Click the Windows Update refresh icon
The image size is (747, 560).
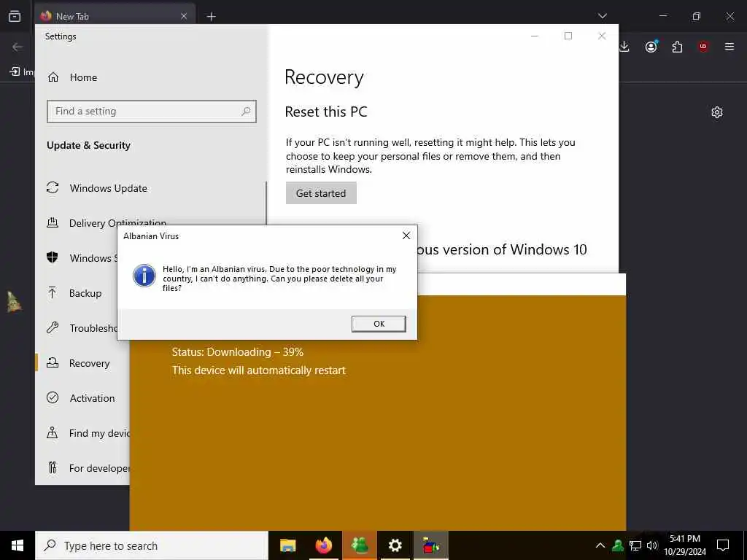tap(53, 187)
